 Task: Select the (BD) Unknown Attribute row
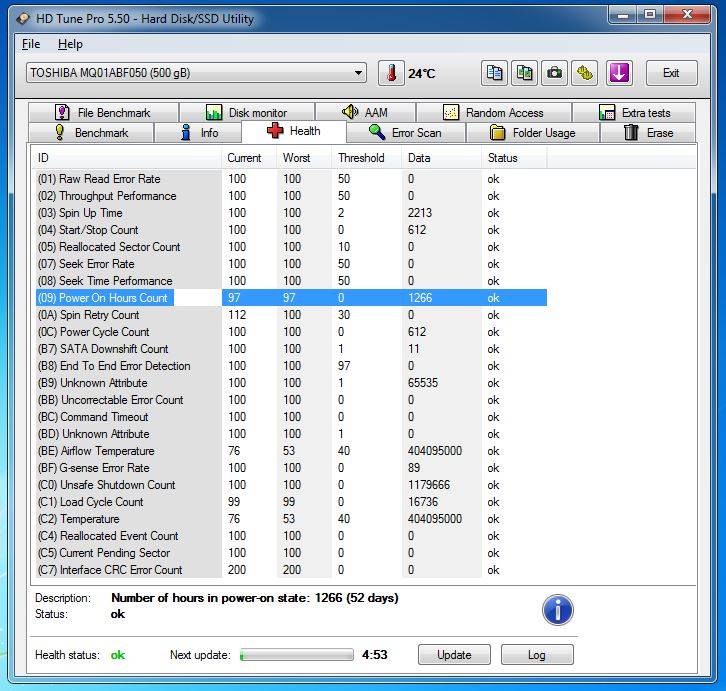(291, 434)
